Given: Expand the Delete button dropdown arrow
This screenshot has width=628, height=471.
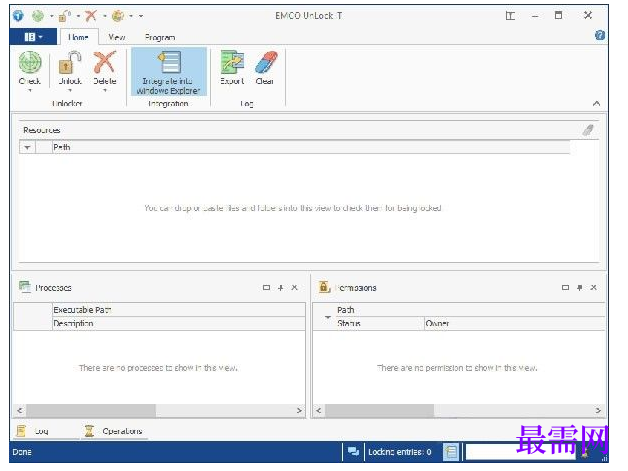Looking at the screenshot, I should click(x=105, y=91).
